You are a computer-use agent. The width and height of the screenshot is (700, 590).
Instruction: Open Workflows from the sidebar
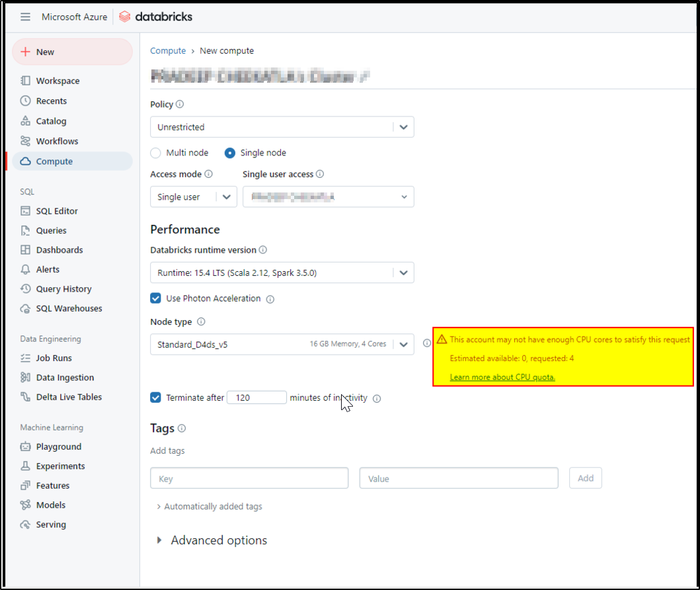pyautogui.click(x=57, y=140)
